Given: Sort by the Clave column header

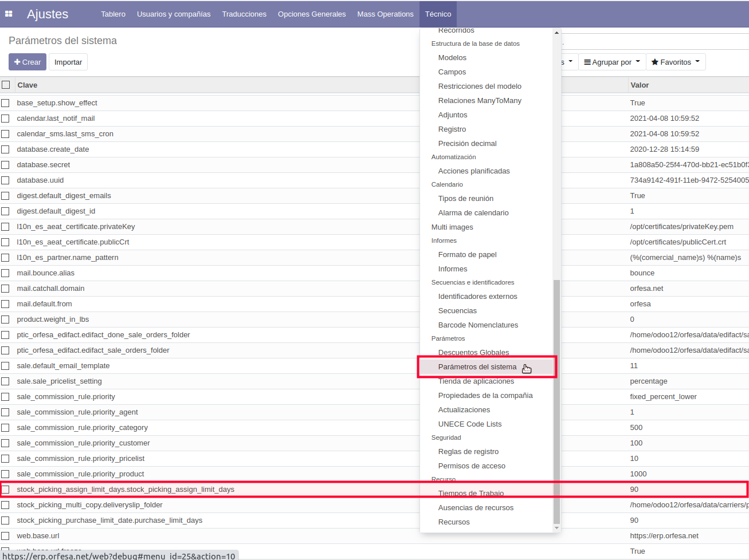Looking at the screenshot, I should pos(28,85).
